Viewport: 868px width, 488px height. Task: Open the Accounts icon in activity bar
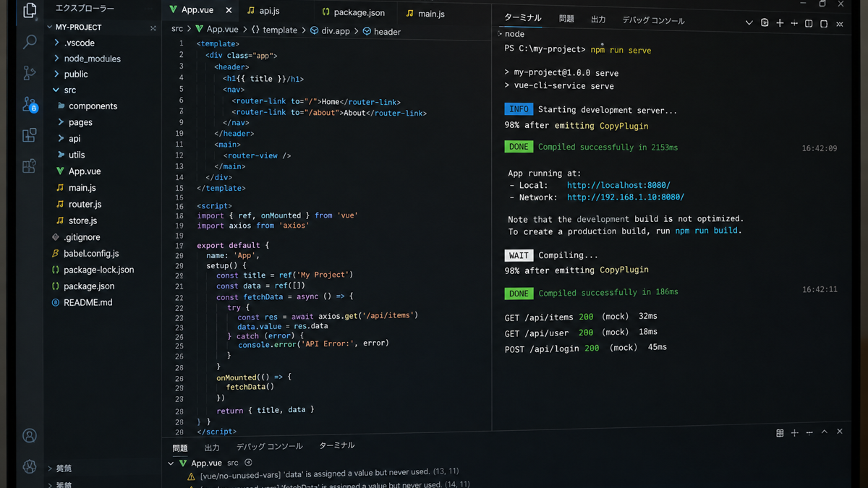(30, 435)
